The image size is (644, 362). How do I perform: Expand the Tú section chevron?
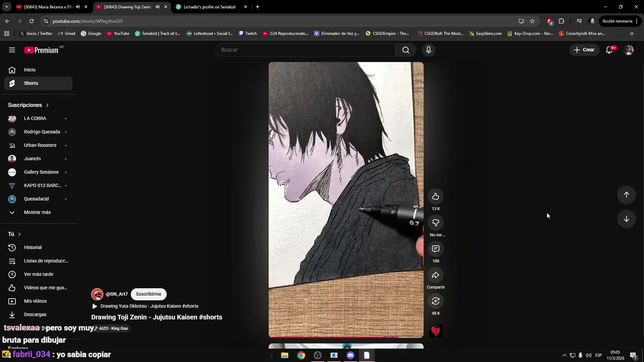pyautogui.click(x=20, y=234)
